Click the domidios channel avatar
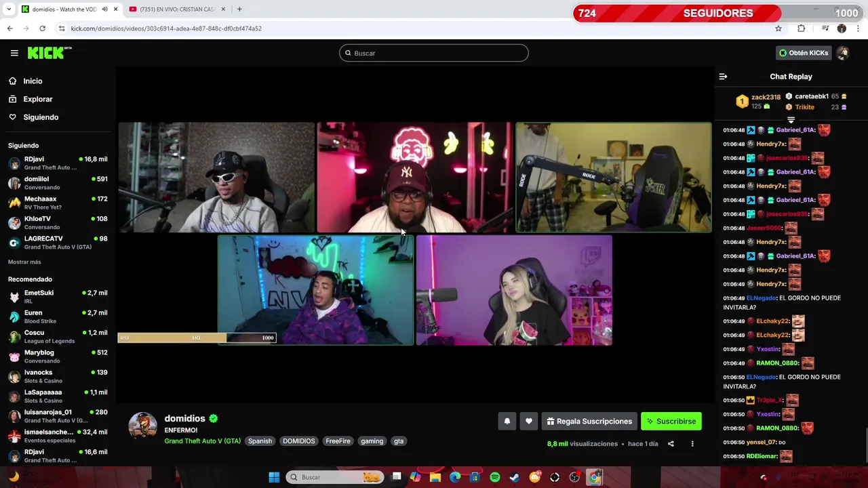This screenshot has width=868, height=488. tap(142, 426)
